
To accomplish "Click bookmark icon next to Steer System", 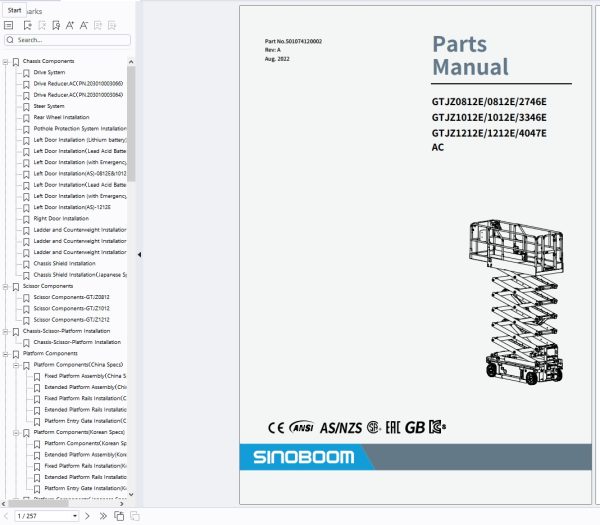I will [x=26, y=107].
